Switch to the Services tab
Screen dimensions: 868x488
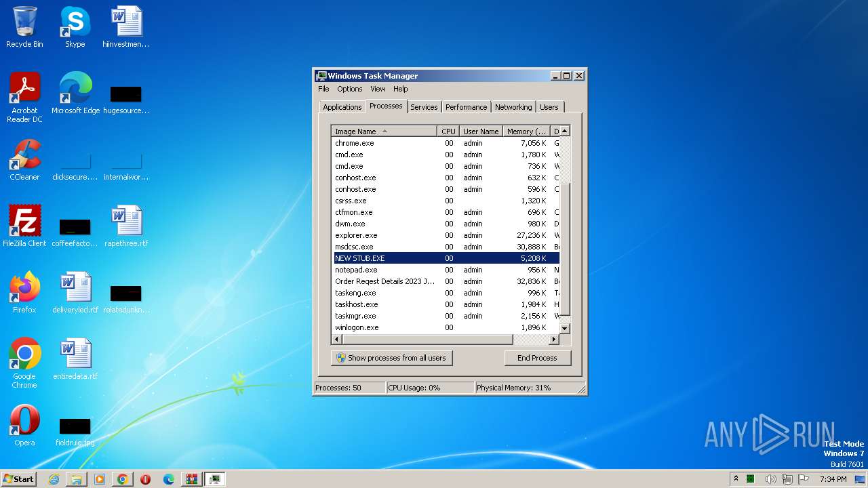[x=424, y=107]
